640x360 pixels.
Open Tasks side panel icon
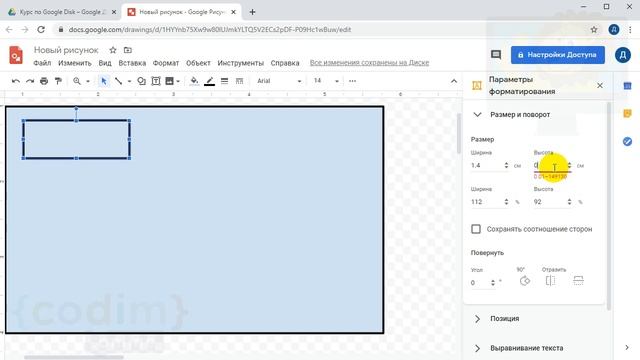pyautogui.click(x=627, y=142)
